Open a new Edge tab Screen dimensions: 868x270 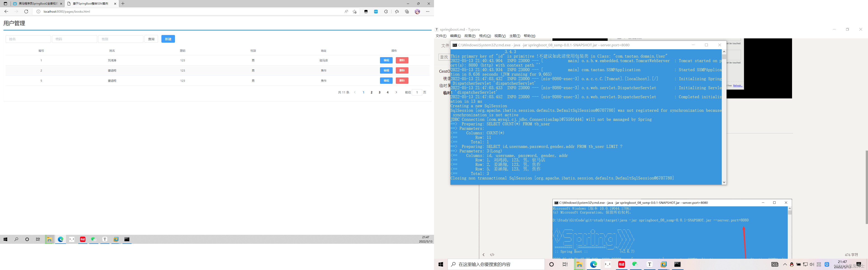click(x=123, y=4)
